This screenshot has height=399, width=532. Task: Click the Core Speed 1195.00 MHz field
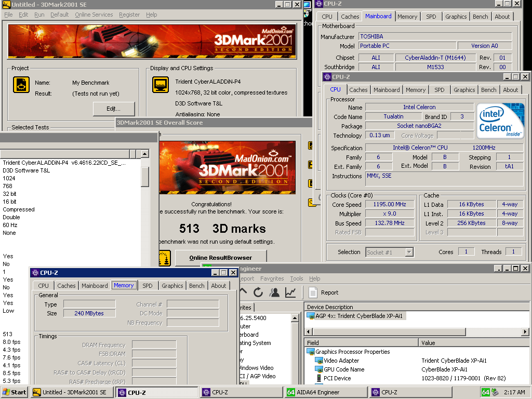point(390,204)
